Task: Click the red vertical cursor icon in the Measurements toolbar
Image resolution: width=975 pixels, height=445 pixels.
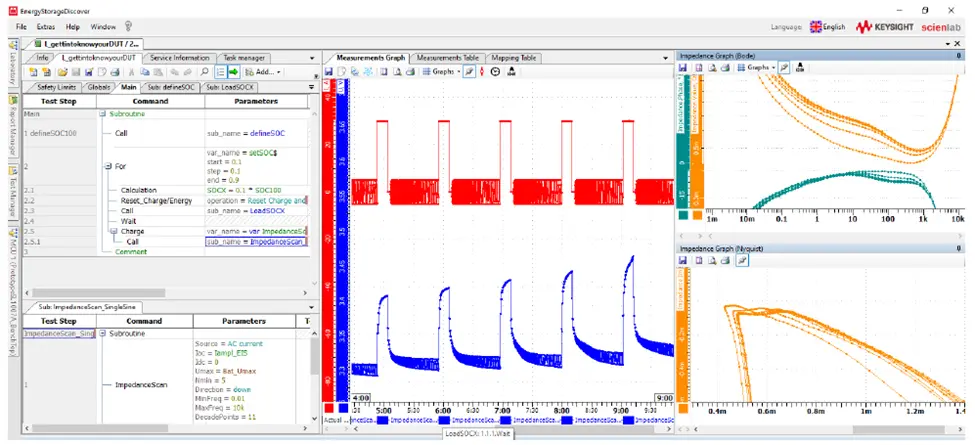Action: pos(483,71)
